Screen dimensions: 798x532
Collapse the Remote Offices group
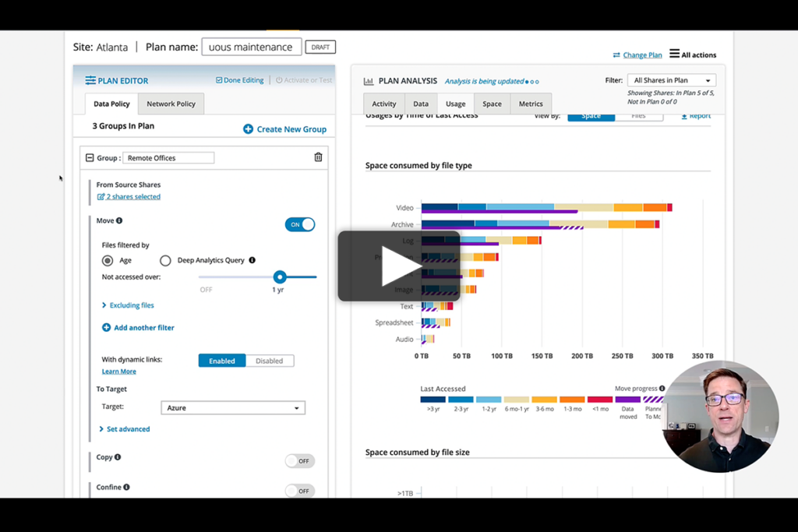point(90,157)
